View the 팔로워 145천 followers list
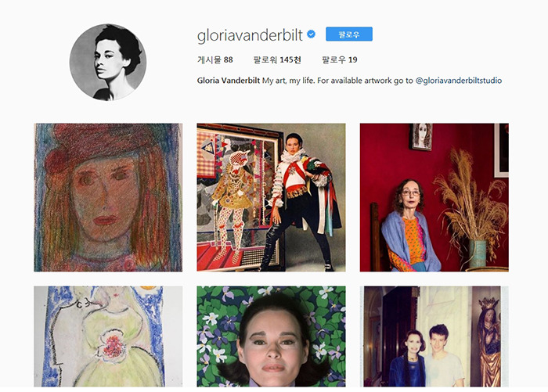The height and width of the screenshot is (392, 548). (x=277, y=59)
